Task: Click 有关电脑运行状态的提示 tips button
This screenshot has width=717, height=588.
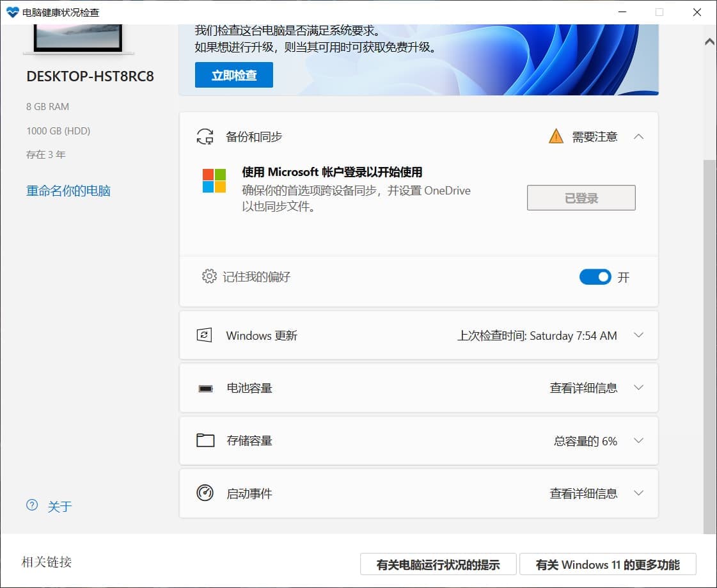Action: [x=439, y=564]
